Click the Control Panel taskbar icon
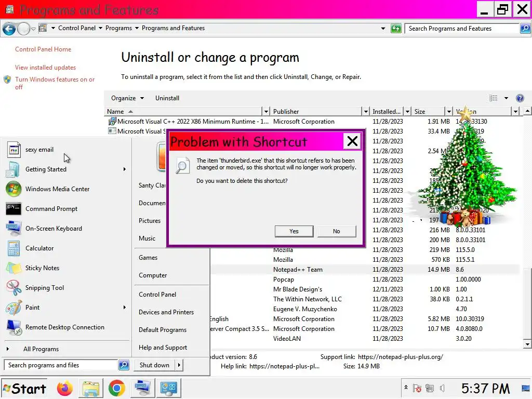The height and width of the screenshot is (399, 532). 169,388
